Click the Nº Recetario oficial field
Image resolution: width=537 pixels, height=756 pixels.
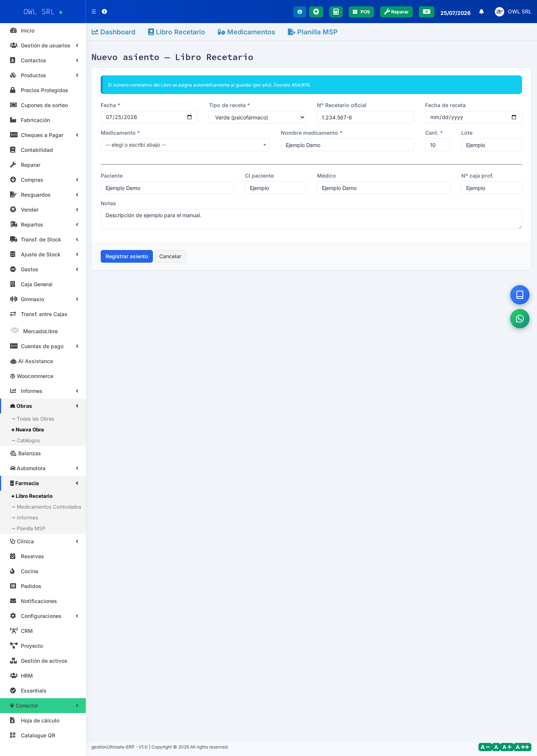coord(365,117)
